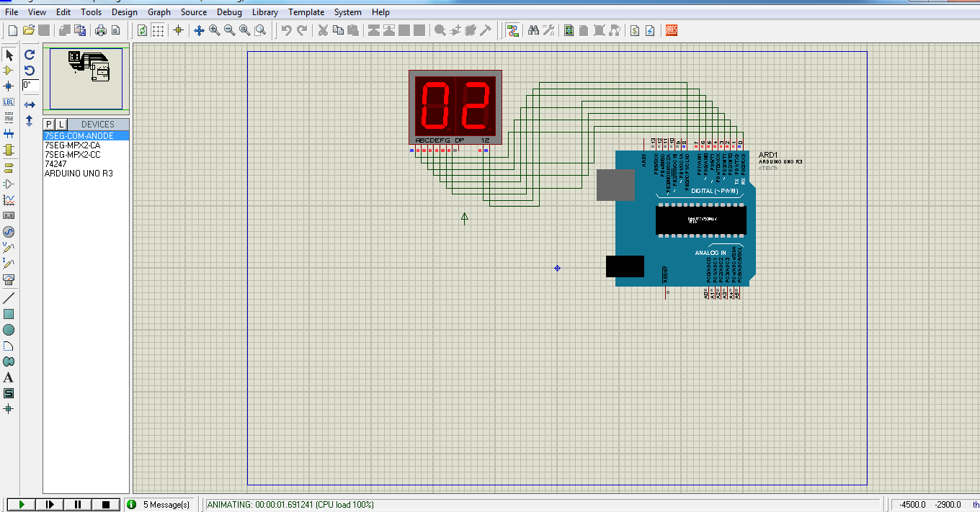Choose the Junction Dot Mode tool
Image resolution: width=980 pixels, height=512 pixels.
point(9,86)
